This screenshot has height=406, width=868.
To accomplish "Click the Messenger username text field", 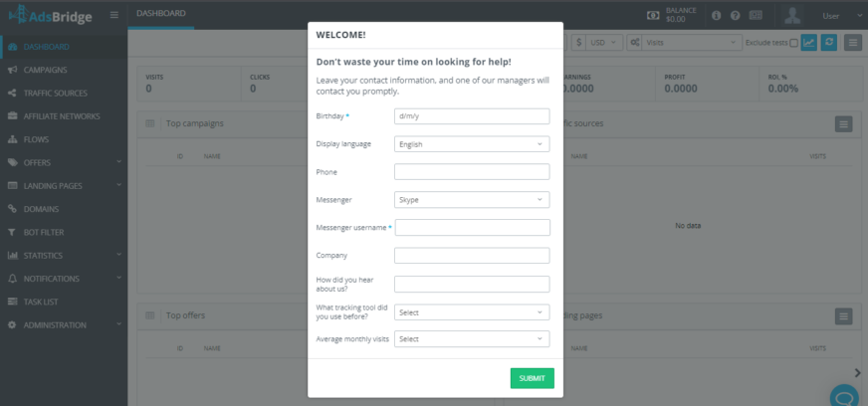I will 472,228.
